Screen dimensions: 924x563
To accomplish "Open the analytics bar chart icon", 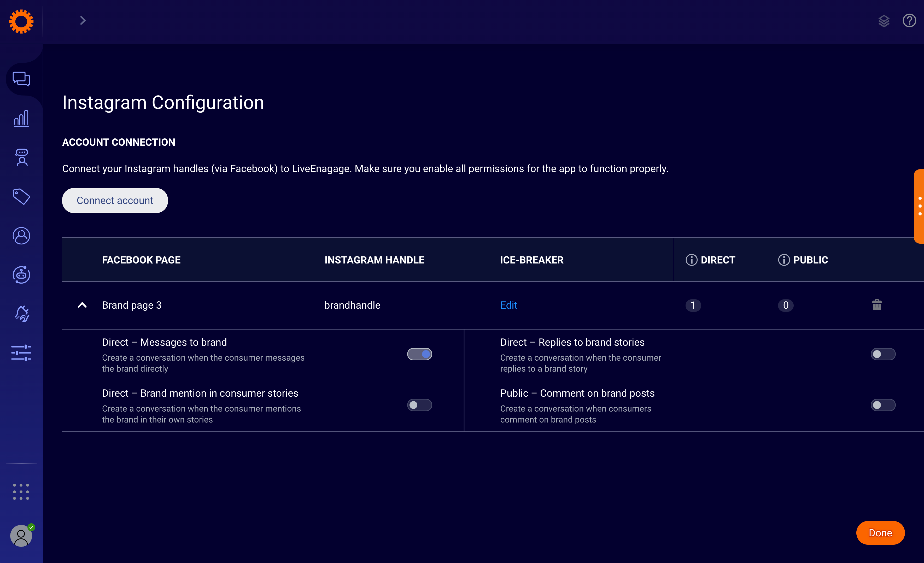I will (21, 119).
